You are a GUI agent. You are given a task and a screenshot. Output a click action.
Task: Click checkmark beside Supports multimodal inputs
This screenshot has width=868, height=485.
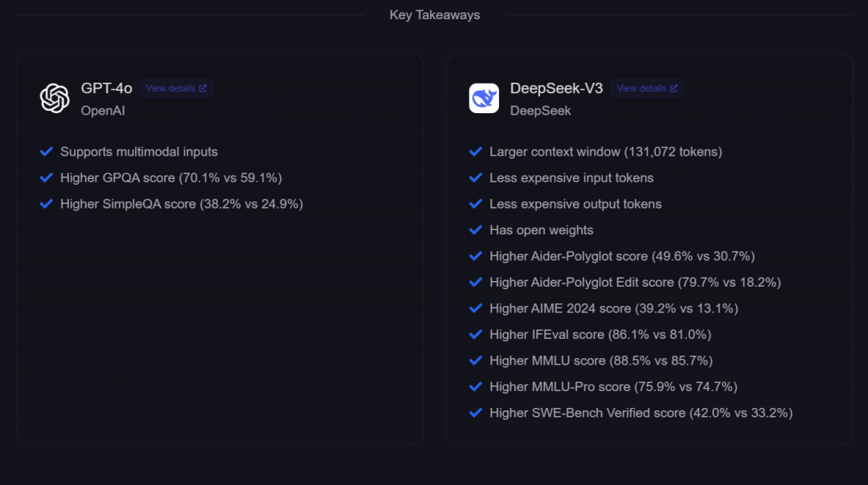(47, 152)
